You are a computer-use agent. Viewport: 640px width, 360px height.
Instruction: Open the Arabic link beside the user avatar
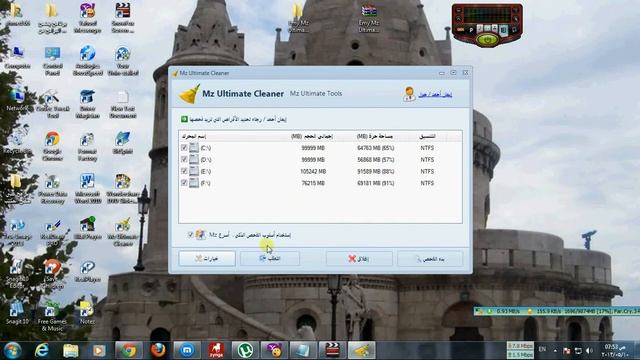tap(435, 94)
